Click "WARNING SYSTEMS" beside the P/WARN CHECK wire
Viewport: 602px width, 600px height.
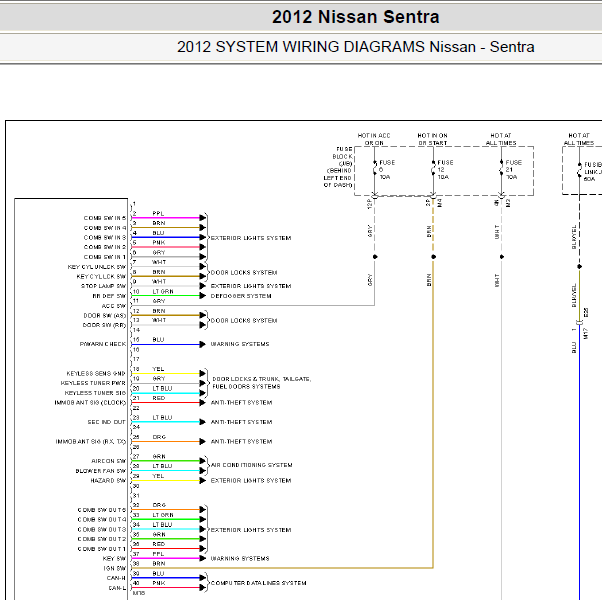click(x=240, y=344)
